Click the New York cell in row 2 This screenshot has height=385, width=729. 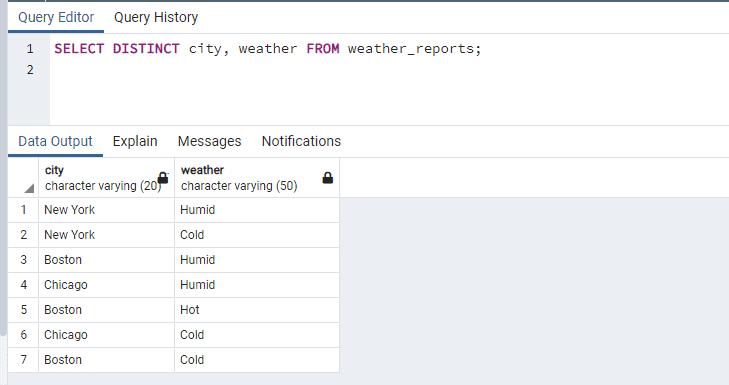[106, 235]
